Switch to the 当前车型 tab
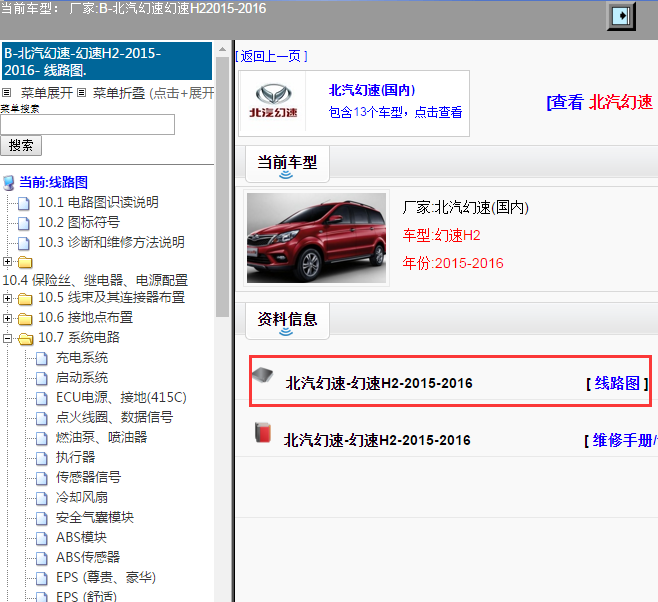 click(x=287, y=164)
